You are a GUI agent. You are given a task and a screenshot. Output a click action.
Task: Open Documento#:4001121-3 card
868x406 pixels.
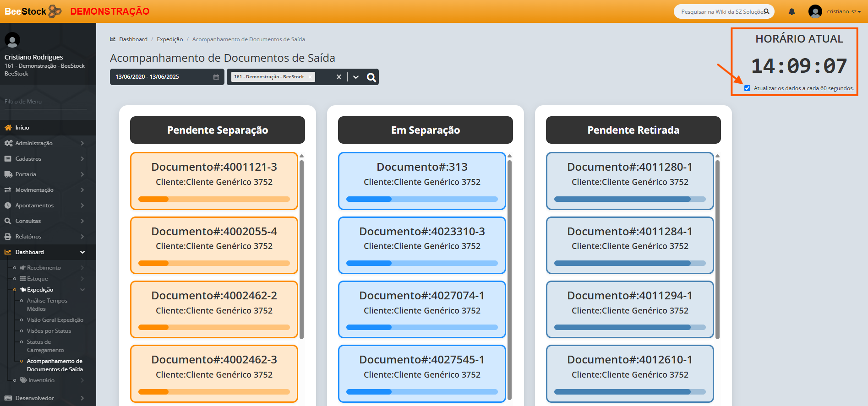(x=214, y=175)
